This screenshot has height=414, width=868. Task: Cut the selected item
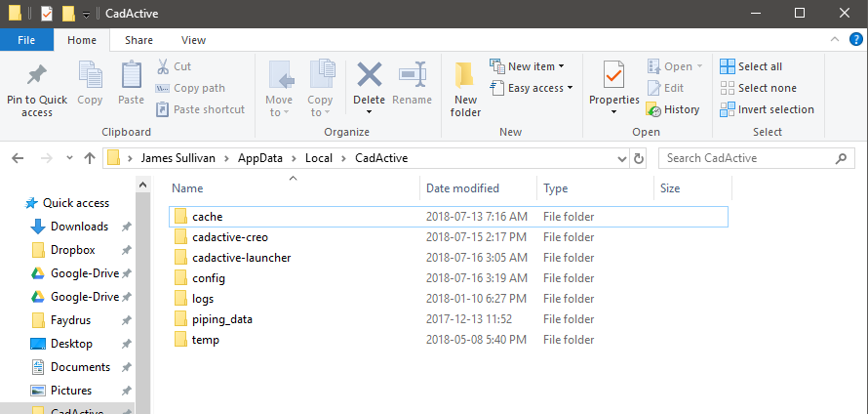174,66
